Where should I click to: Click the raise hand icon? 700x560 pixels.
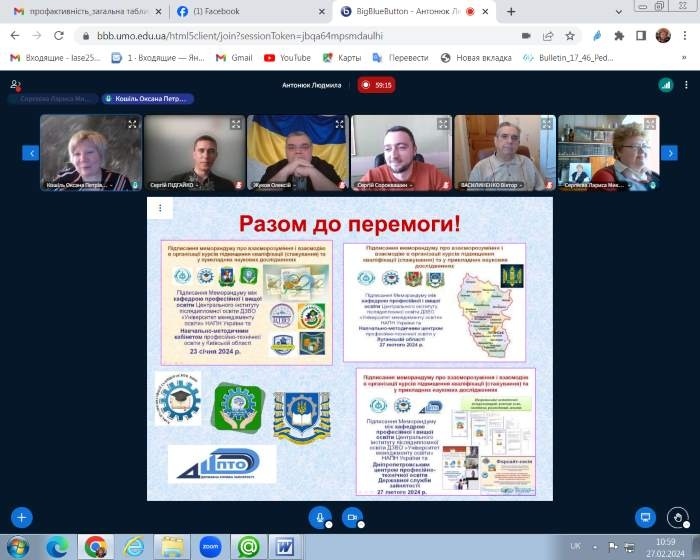coord(678,545)
